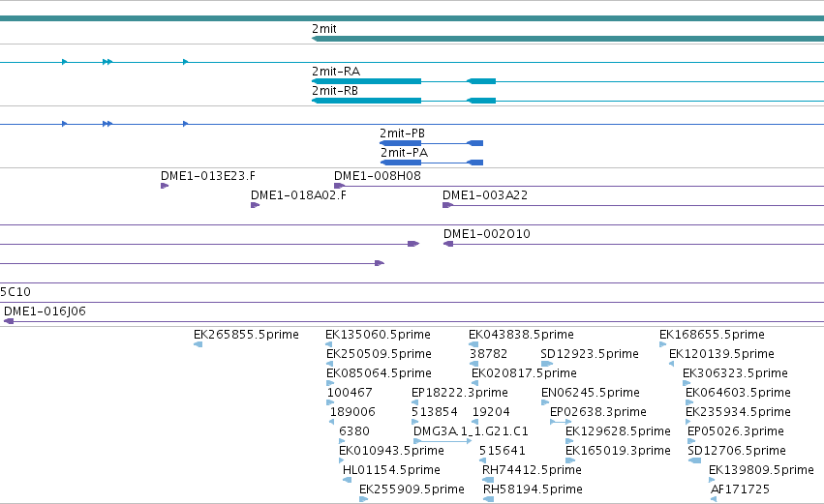Viewport: 824px width, 504px height.
Task: Select EP05026.3prime label
Action: click(736, 431)
